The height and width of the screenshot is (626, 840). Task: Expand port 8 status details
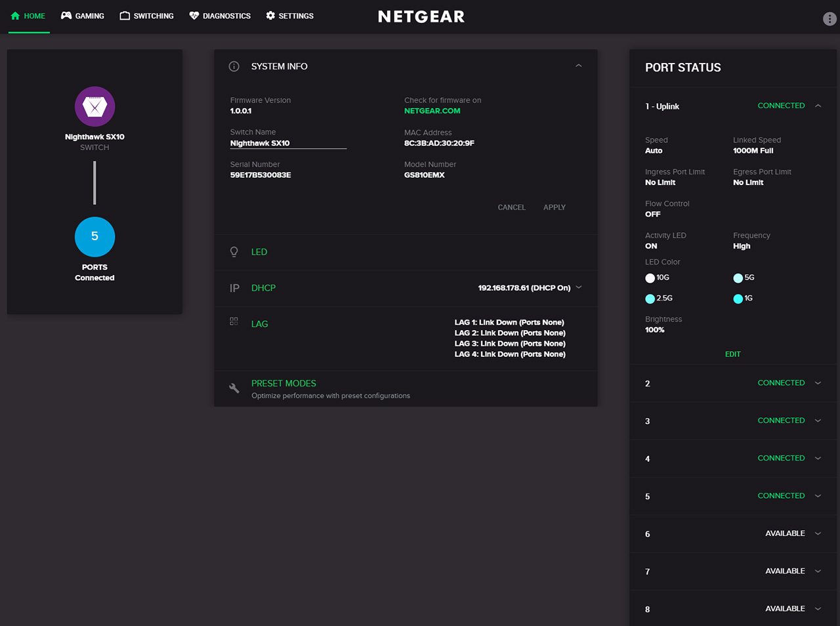(818, 609)
